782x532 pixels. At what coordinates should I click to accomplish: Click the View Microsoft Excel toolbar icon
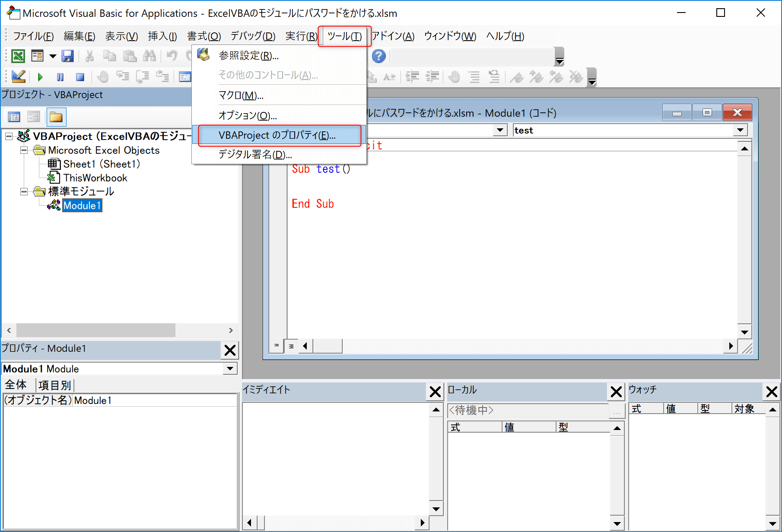click(x=18, y=56)
